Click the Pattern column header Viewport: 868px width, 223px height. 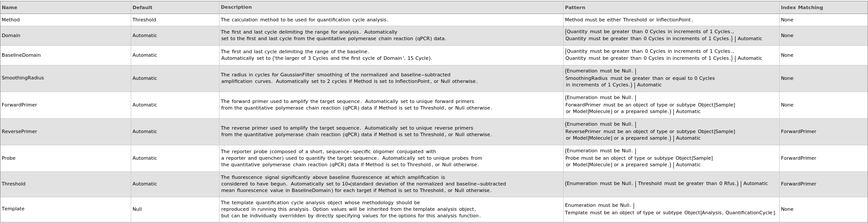(575, 7)
